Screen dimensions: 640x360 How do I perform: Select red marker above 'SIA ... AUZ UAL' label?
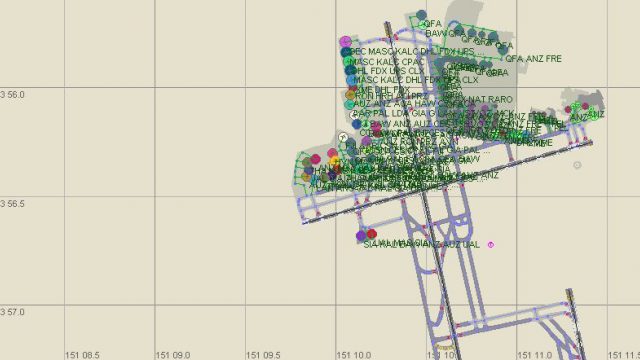pyautogui.click(x=371, y=234)
